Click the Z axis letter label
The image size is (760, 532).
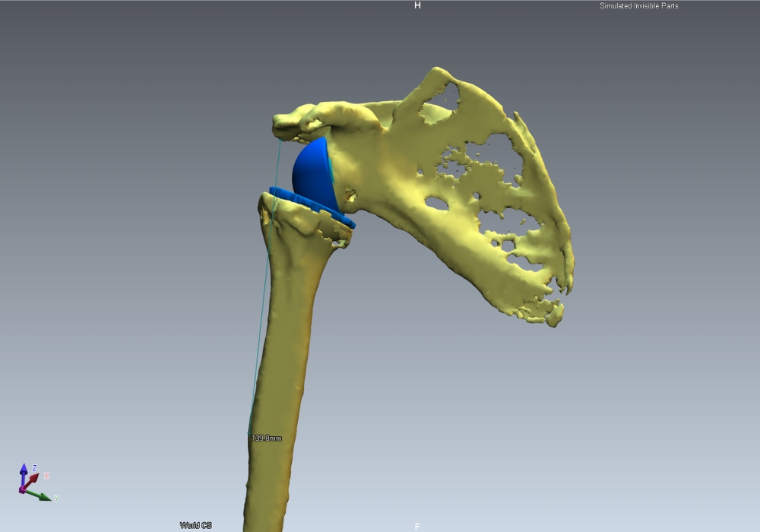(x=34, y=468)
